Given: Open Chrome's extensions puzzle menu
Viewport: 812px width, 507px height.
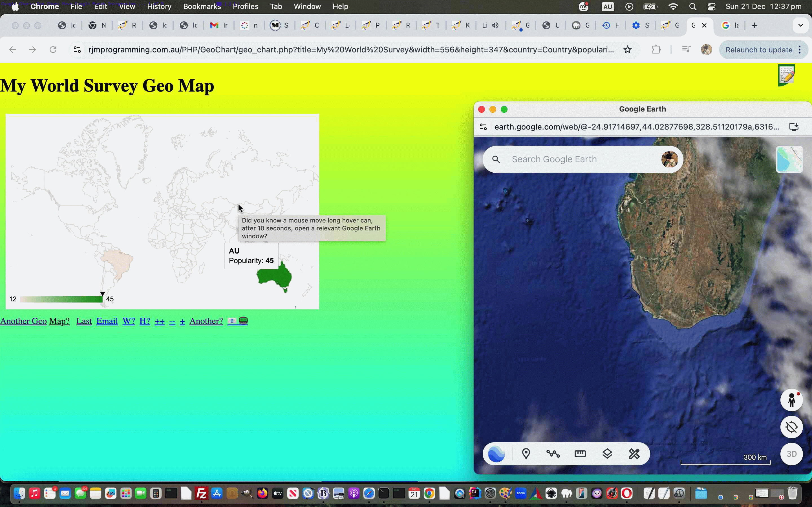Looking at the screenshot, I should [656, 49].
